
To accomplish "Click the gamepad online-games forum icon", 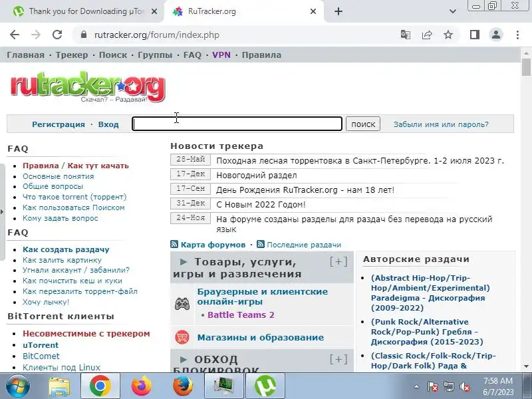I will pyautogui.click(x=182, y=304).
